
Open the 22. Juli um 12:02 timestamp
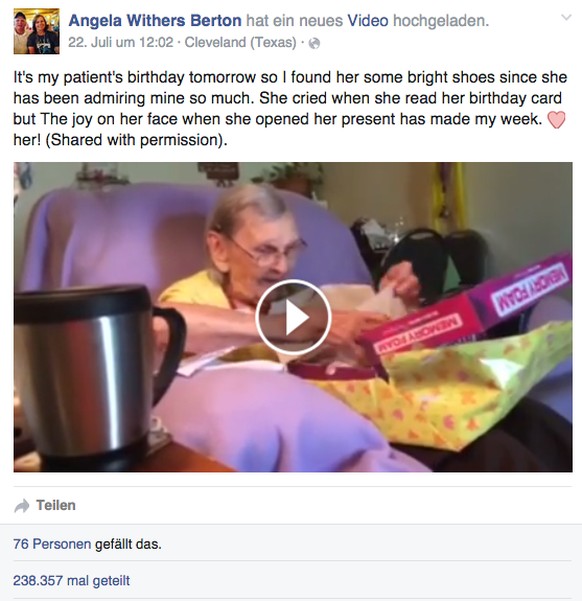pyautogui.click(x=121, y=42)
